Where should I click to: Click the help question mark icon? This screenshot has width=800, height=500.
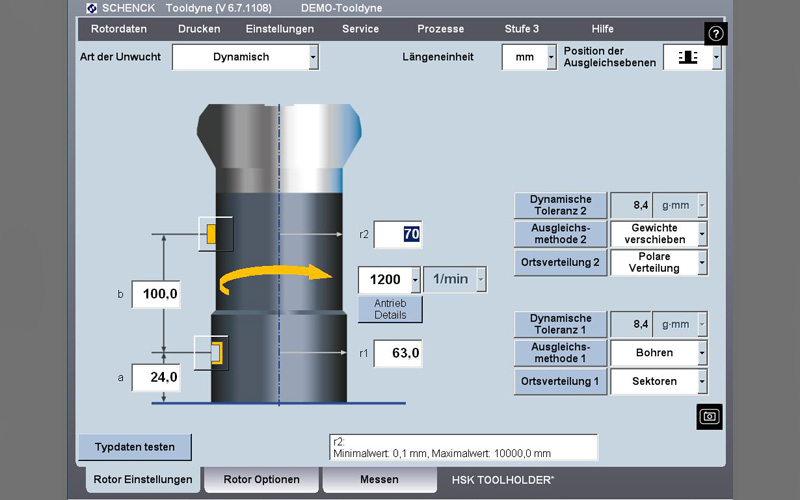click(x=715, y=33)
